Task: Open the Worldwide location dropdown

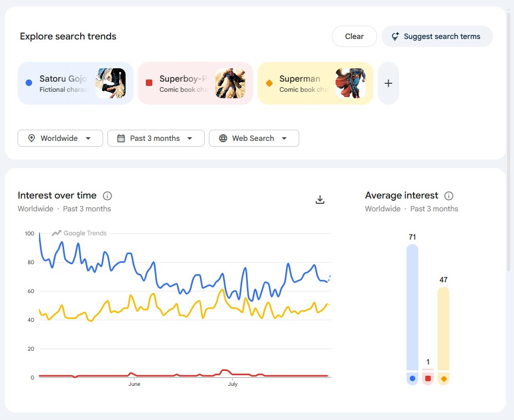Action: pyautogui.click(x=60, y=138)
